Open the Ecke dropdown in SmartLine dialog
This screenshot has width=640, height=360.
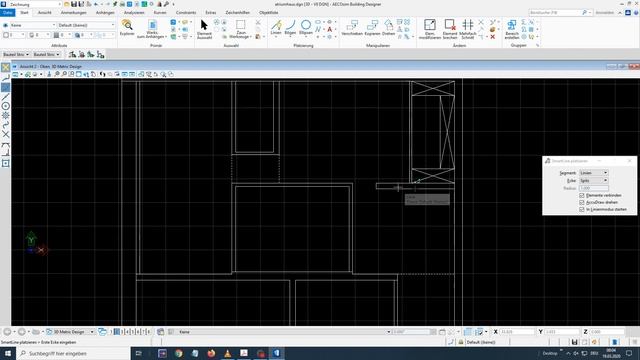(593, 180)
